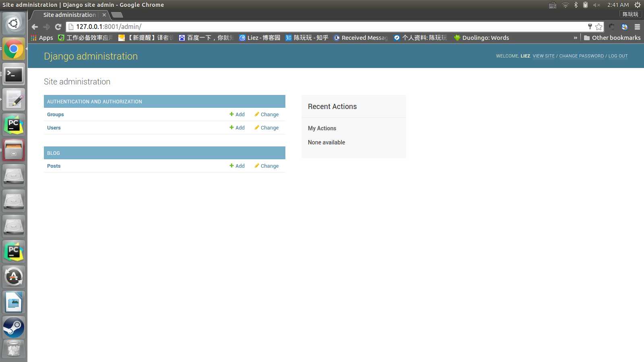Log out of Django admin

coord(618,56)
